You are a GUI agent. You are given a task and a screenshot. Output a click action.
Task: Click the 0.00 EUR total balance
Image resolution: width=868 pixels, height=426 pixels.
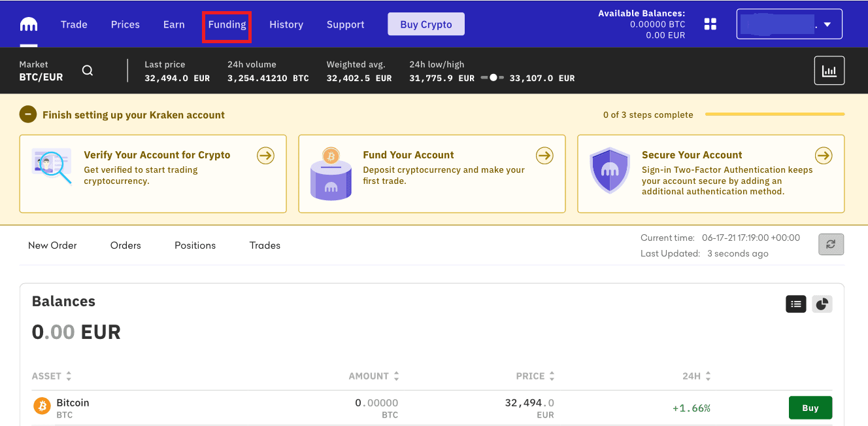point(76,332)
